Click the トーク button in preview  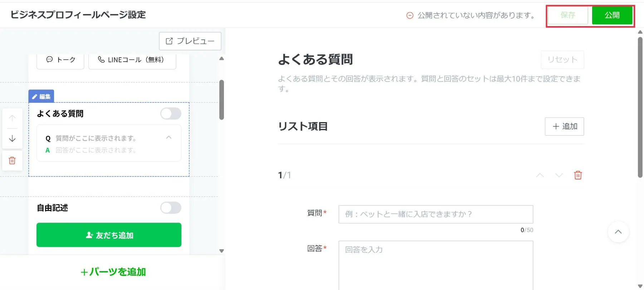[60, 60]
